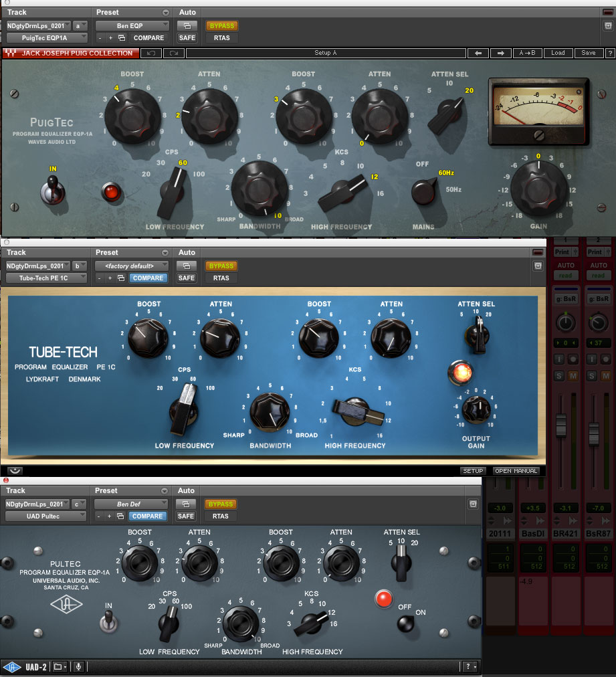Image resolution: width=616 pixels, height=677 pixels.
Task: Click microphone icon in UAD-2 toolbar
Action: tap(78, 667)
